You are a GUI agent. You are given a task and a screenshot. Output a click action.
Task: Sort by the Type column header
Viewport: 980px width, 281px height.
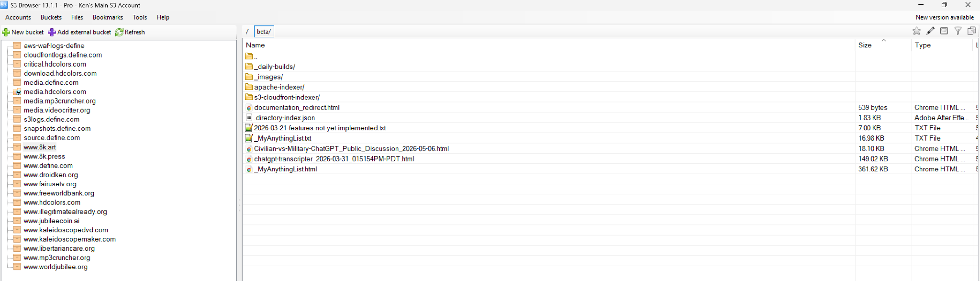coord(942,45)
